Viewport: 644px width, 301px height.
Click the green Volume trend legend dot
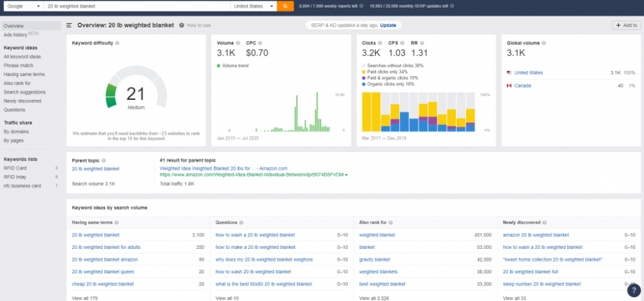pos(219,65)
